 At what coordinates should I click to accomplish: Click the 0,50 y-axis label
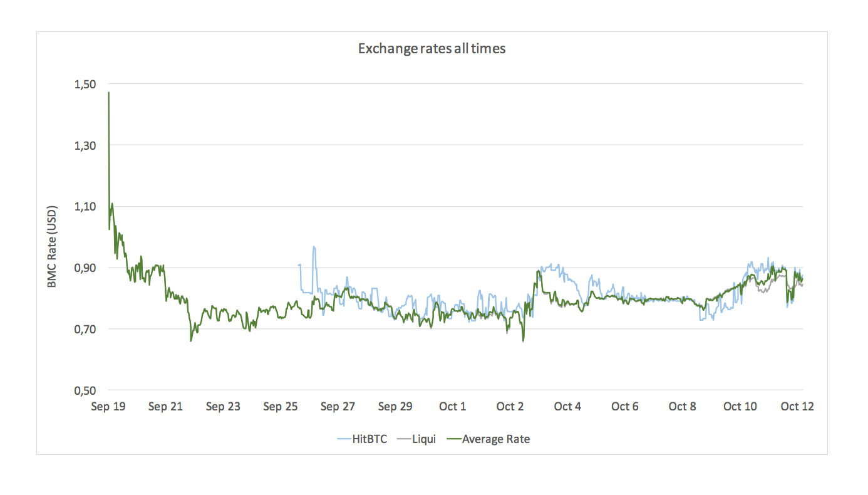86,390
